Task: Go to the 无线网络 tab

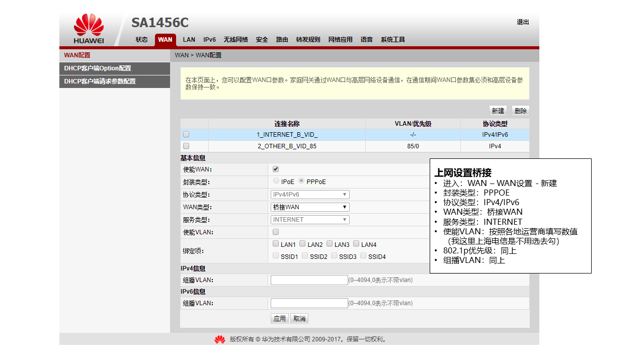Action: coord(235,40)
